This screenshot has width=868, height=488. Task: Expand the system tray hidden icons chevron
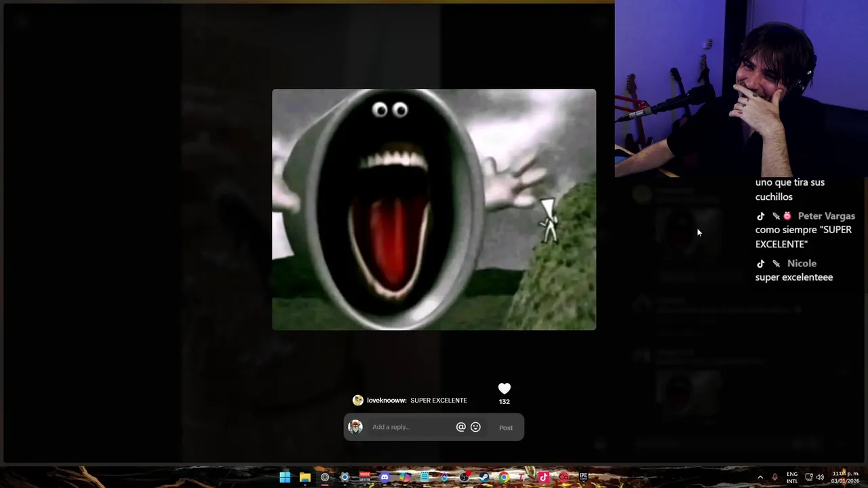click(x=759, y=477)
